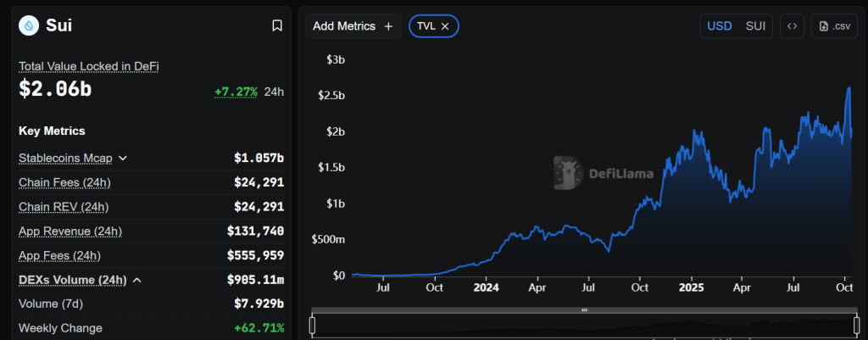The height and width of the screenshot is (340, 868).
Task: Switch chart currency to SUI
Action: pos(754,26)
